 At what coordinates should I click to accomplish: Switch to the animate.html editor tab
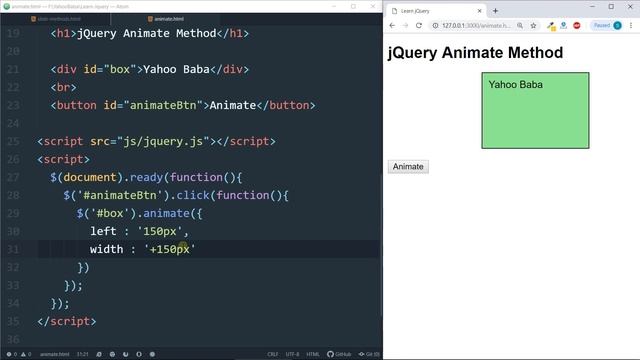[x=166, y=19]
